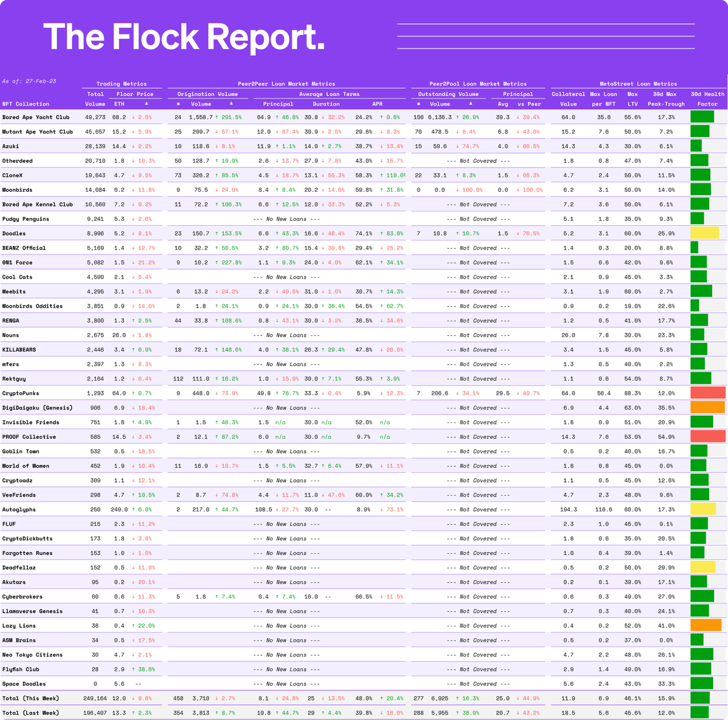Image resolution: width=728 pixels, height=720 pixels.
Task: Select the red health bar for CryptoPunks
Action: pos(708,393)
